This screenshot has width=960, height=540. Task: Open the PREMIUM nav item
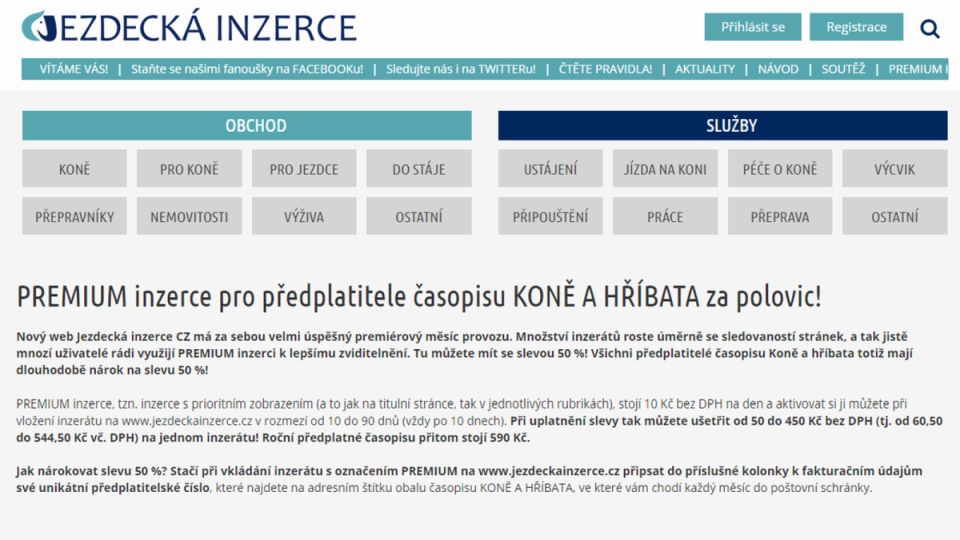click(918, 69)
